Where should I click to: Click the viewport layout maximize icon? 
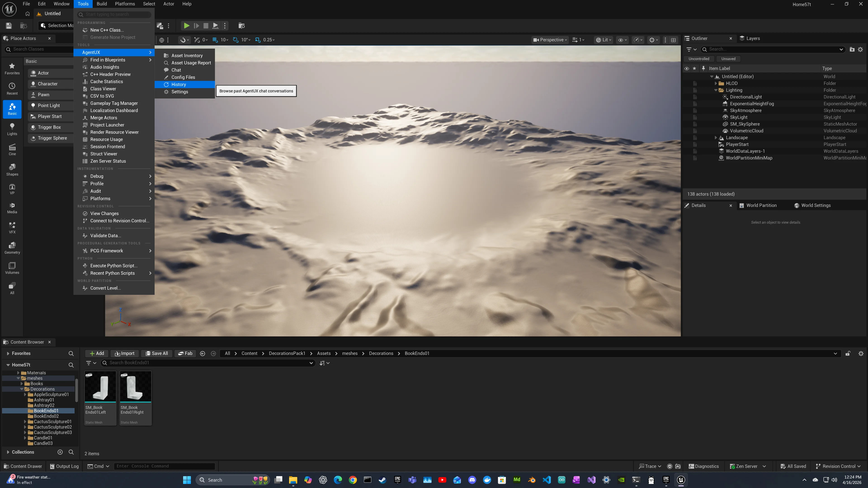point(673,40)
